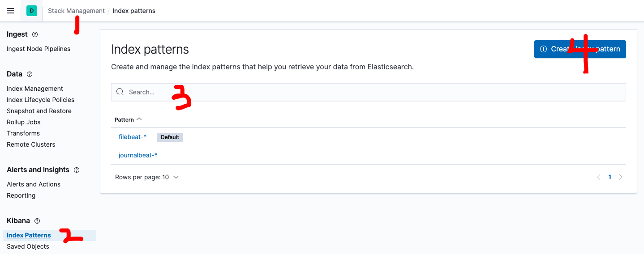Viewport: 644px width, 254px height.
Task: Go to the next page arrow
Action: [x=621, y=177]
